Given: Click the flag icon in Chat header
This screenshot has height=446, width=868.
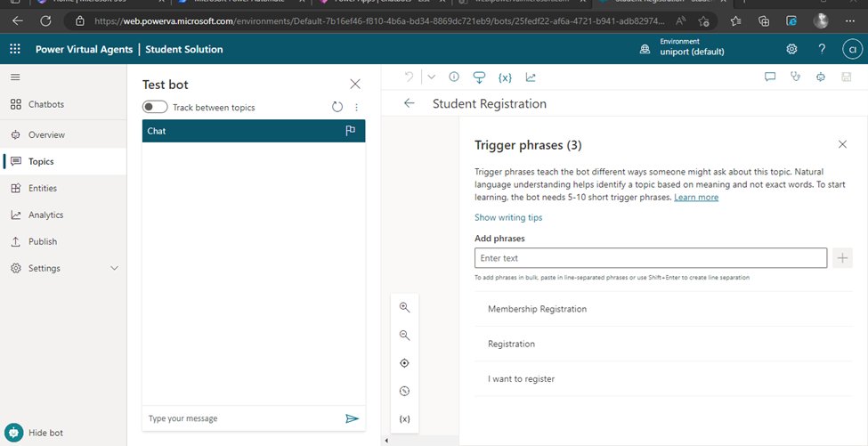Looking at the screenshot, I should coord(351,131).
